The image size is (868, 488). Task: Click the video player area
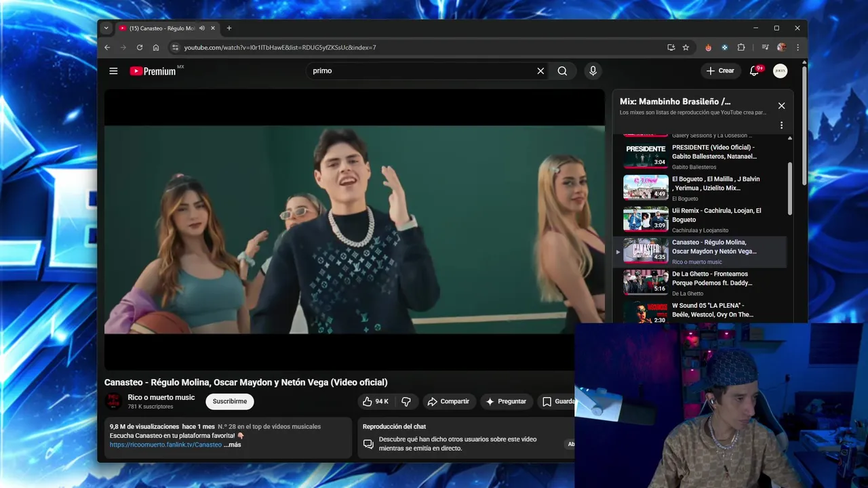[x=354, y=230]
